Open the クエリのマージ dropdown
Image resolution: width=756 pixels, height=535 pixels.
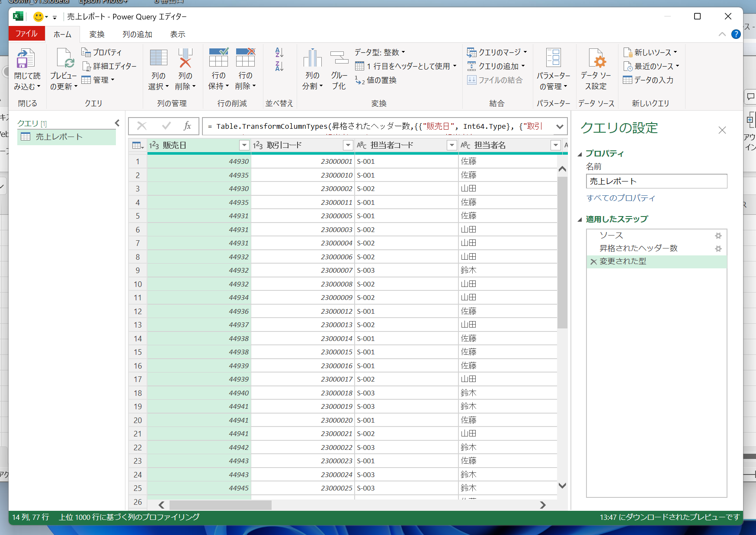[x=497, y=52]
